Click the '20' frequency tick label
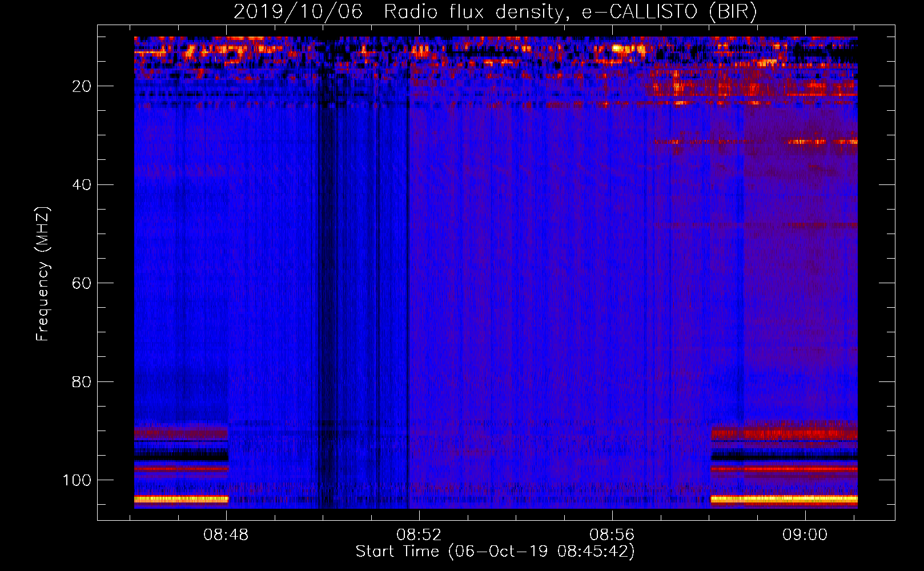This screenshot has height=571, width=924. [x=82, y=86]
